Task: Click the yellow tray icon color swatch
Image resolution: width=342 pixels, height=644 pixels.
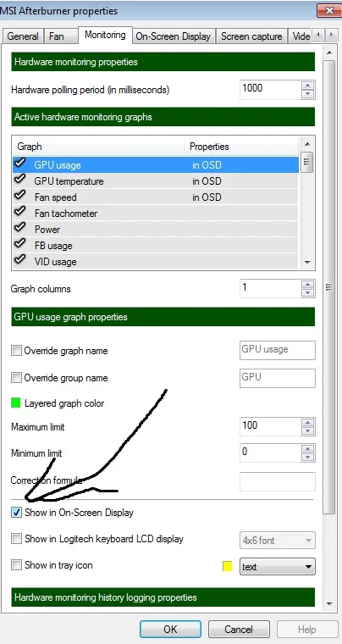Action: (227, 566)
